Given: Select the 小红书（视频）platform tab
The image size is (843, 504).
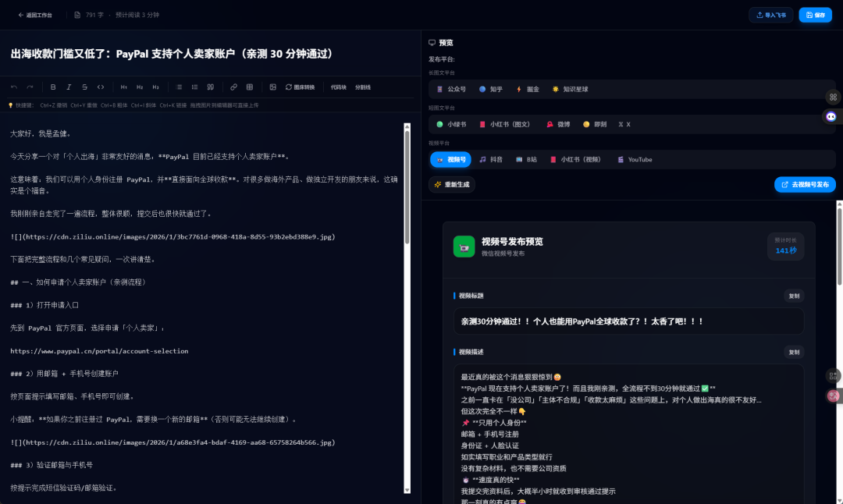Looking at the screenshot, I should [575, 160].
